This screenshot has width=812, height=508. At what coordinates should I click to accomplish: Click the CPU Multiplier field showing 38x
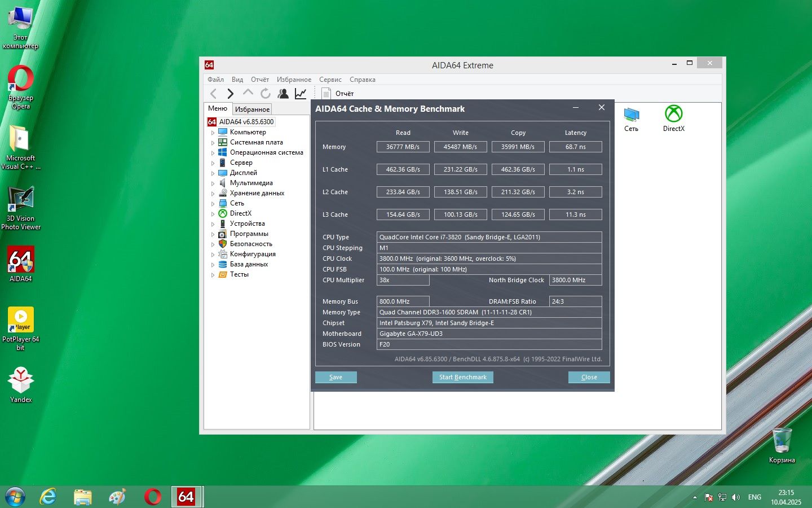click(403, 280)
